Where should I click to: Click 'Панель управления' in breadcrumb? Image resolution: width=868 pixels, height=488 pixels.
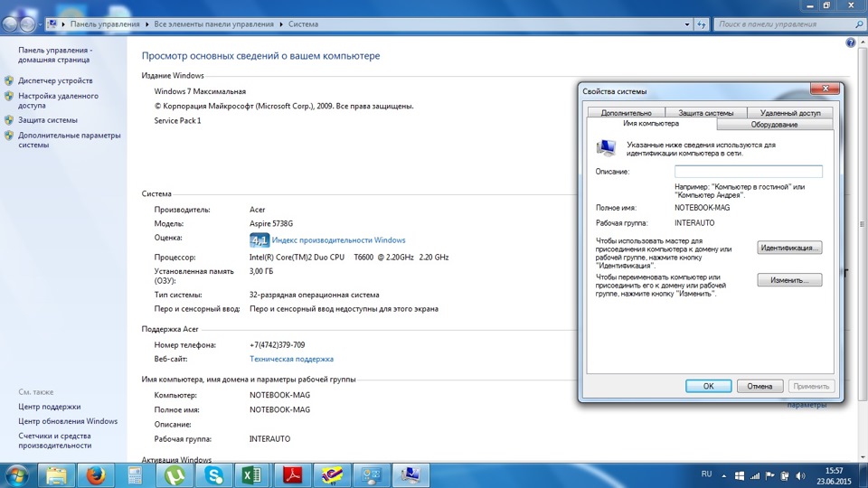(x=105, y=24)
